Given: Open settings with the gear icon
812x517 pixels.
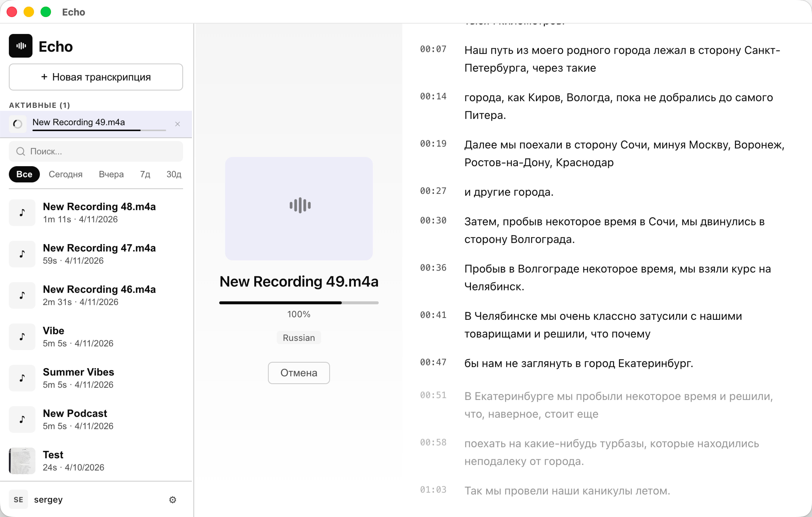Looking at the screenshot, I should (173, 499).
